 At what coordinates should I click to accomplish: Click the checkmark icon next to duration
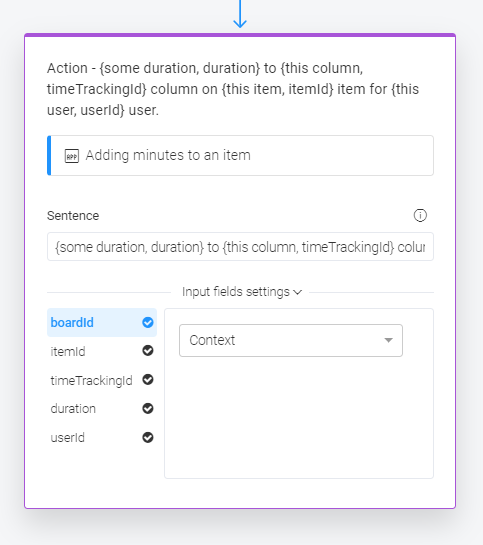[148, 408]
